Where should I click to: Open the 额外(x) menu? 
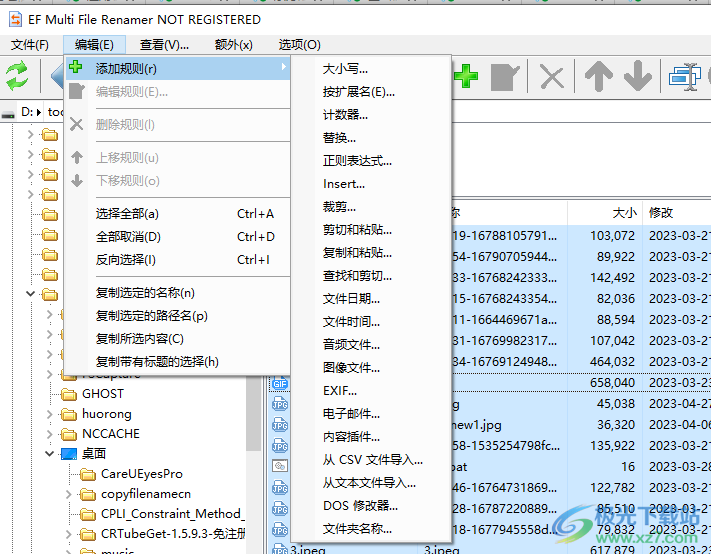click(x=234, y=45)
